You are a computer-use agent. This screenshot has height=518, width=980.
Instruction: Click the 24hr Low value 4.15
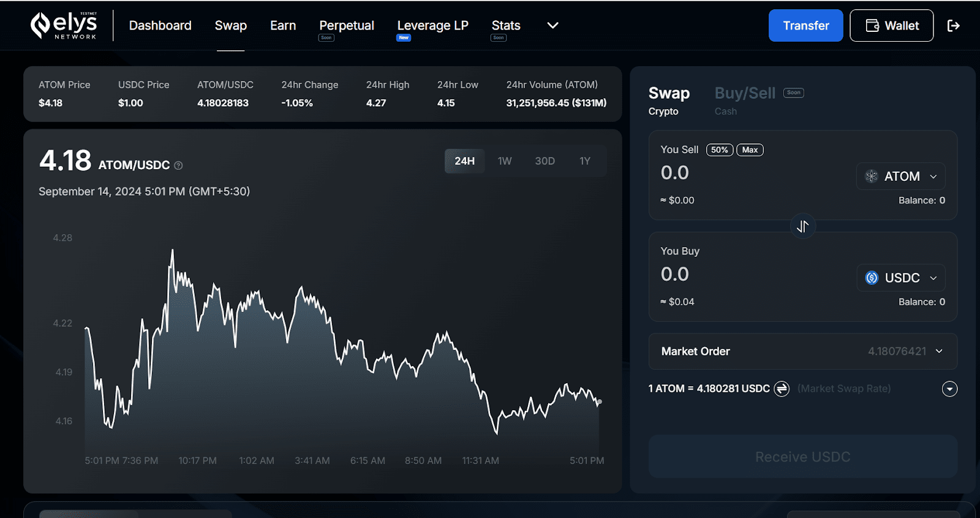[446, 103]
